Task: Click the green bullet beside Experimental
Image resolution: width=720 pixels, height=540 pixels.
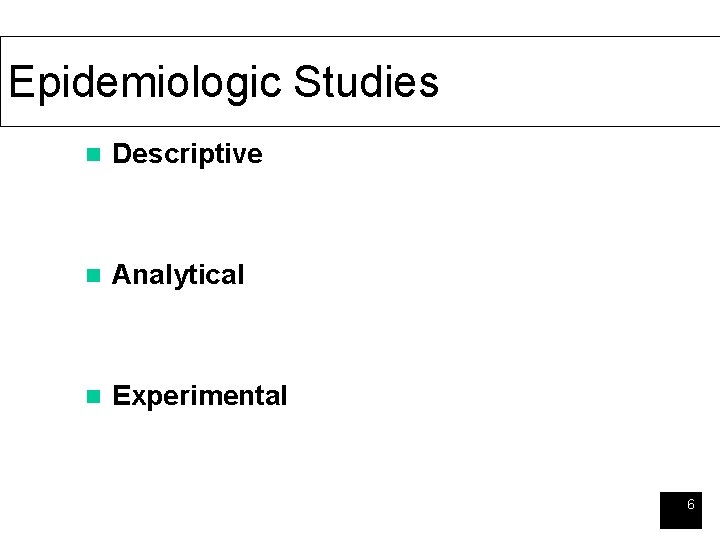Action: 93,396
